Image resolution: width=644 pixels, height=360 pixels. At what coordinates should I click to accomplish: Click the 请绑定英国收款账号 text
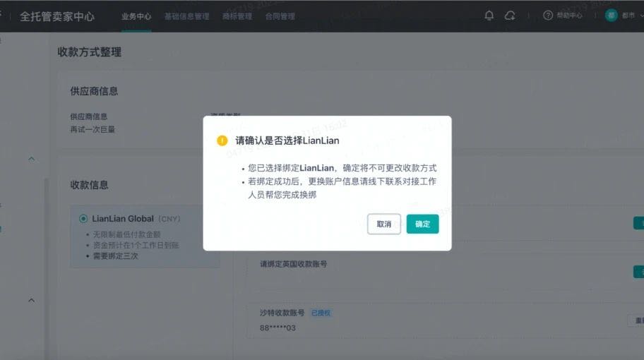pos(293,264)
